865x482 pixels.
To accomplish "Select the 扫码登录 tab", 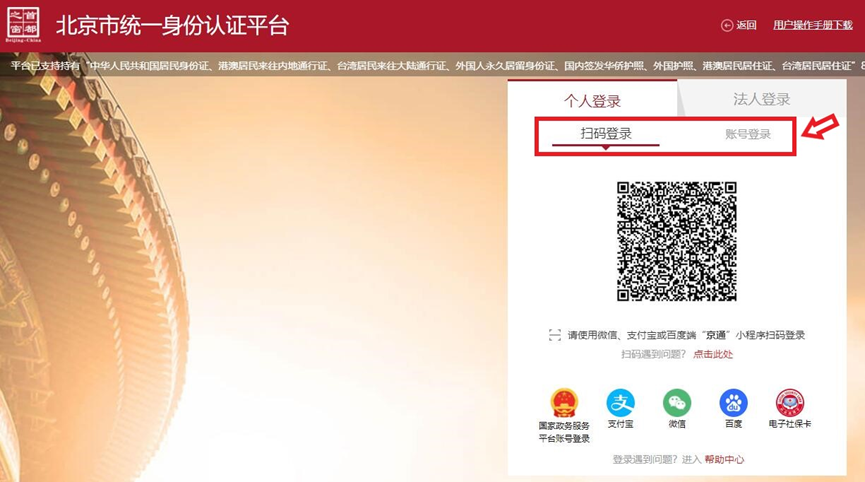I will tap(606, 133).
